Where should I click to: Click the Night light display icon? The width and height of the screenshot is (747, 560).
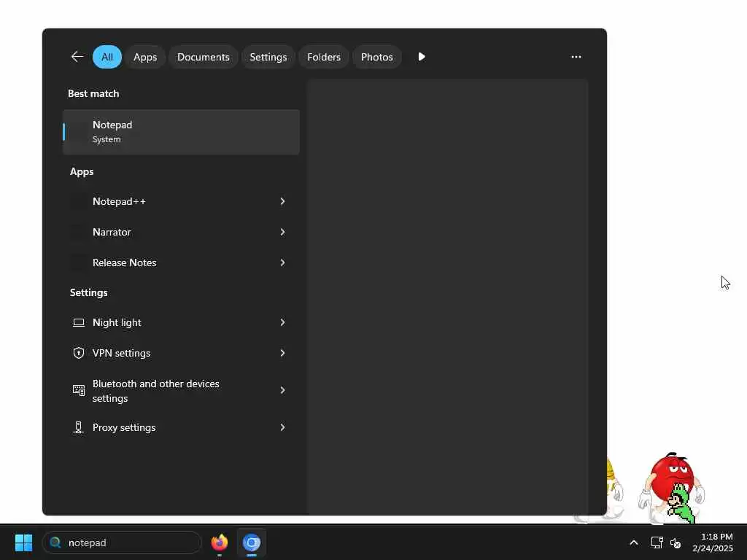coord(79,323)
